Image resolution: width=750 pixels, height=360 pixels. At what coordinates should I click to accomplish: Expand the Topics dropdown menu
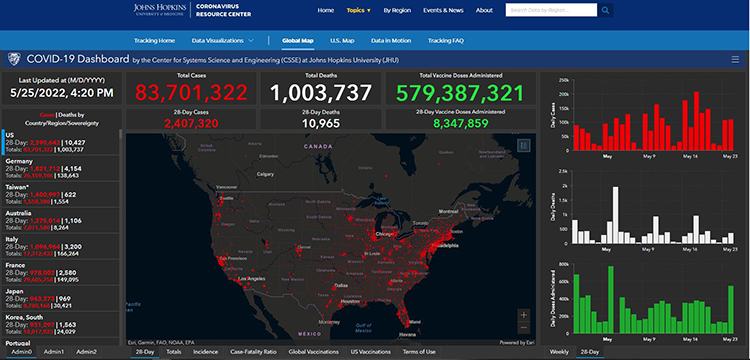point(359,10)
